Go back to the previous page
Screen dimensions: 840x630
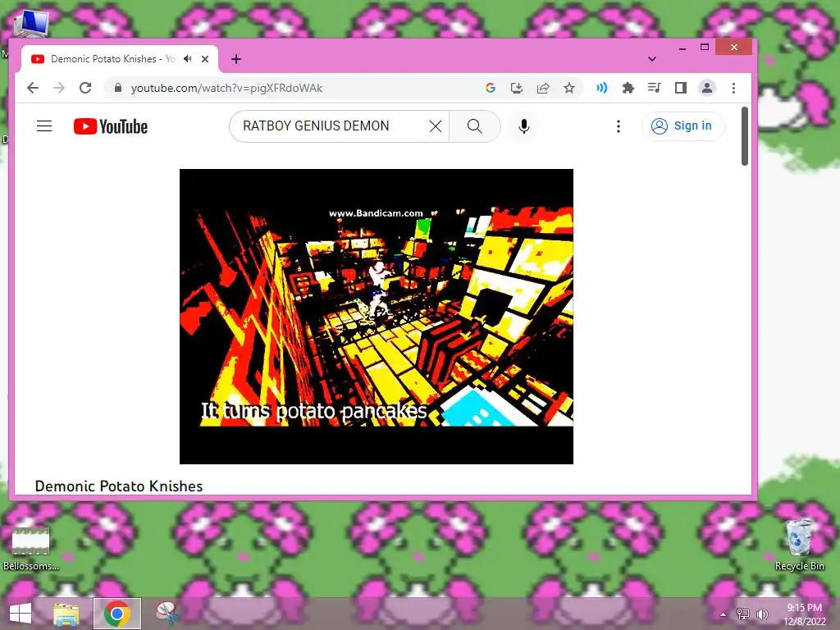tap(33, 88)
